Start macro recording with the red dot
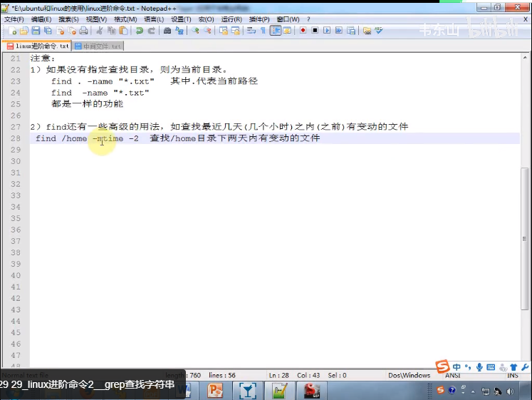This screenshot has height=400, width=532. [x=303, y=31]
